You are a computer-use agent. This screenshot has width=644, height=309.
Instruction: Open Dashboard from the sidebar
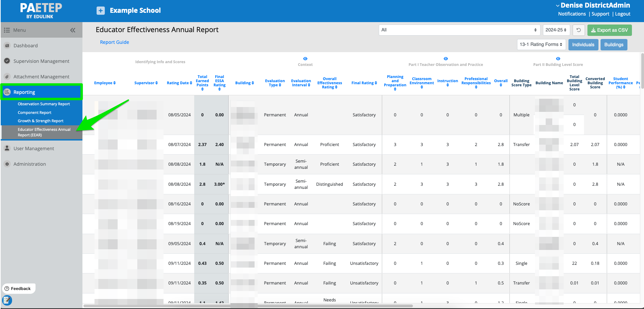point(26,46)
